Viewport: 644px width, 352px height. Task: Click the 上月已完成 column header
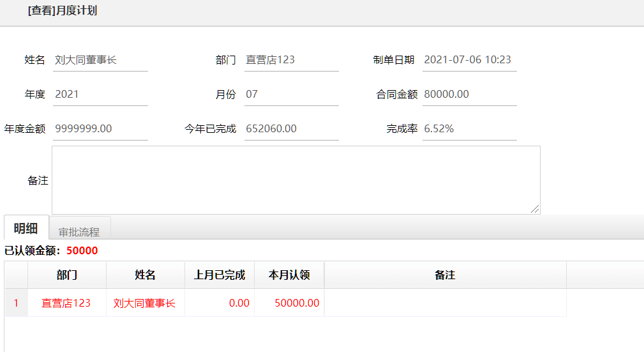click(219, 275)
